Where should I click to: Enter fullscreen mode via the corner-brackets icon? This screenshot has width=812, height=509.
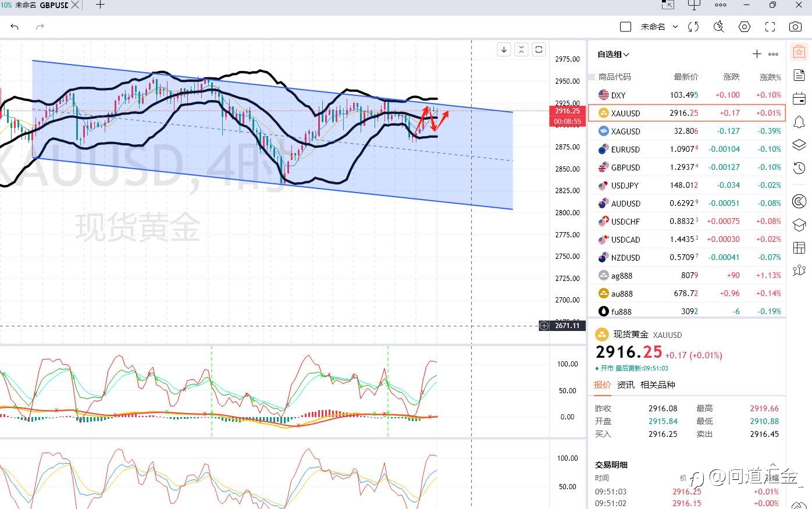pos(770,27)
